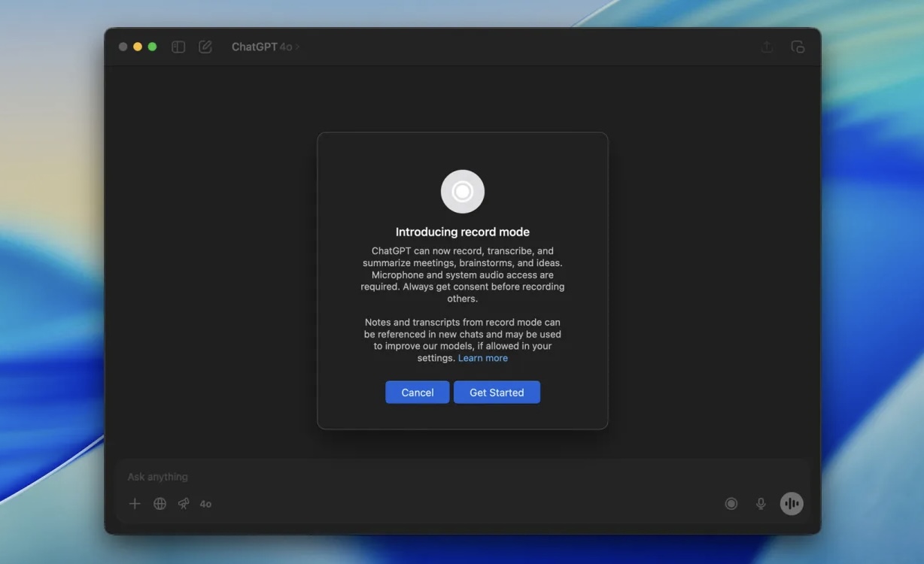The image size is (924, 564).
Task: Click the share icon in title bar
Action: coord(767,47)
